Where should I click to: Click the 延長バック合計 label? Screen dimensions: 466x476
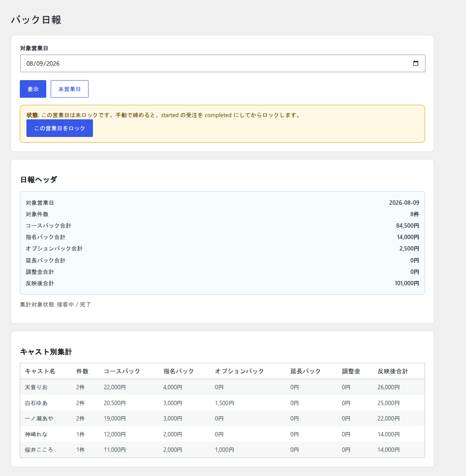45,261
